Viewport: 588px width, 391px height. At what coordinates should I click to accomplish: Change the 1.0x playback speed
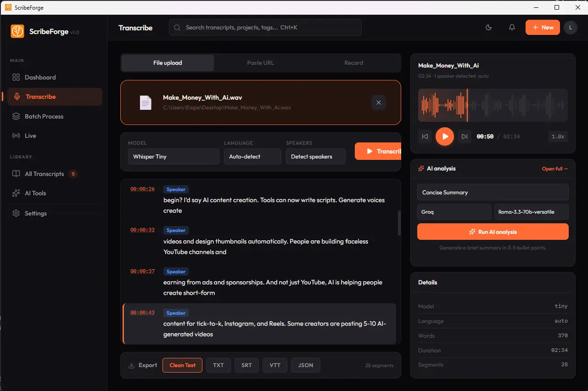tap(558, 136)
